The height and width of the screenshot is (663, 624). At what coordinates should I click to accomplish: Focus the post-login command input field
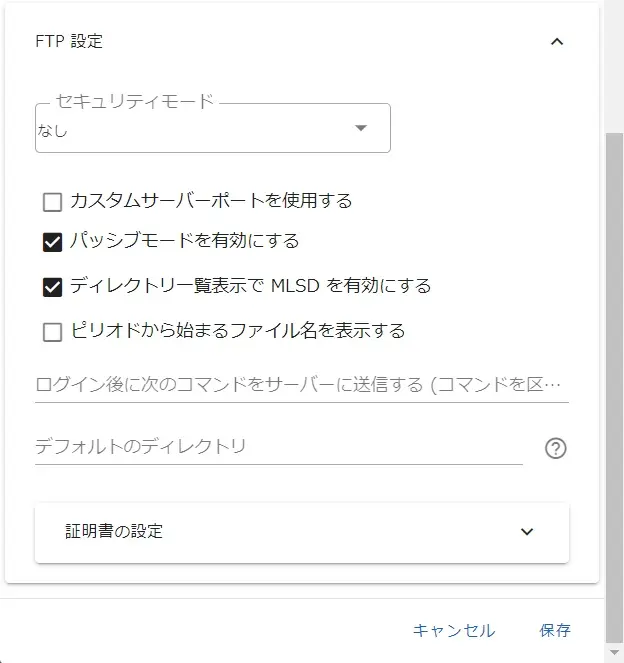(x=301, y=385)
